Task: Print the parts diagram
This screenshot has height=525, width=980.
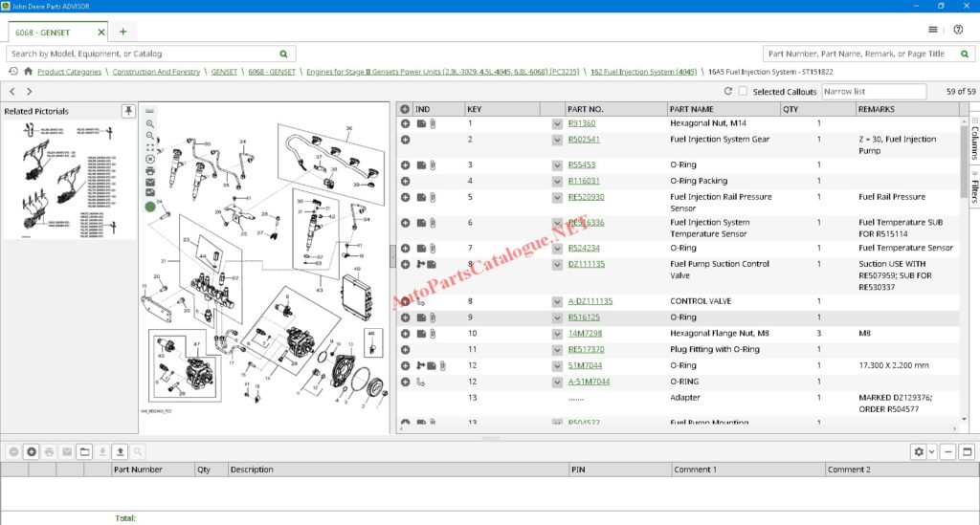Action: click(x=150, y=170)
